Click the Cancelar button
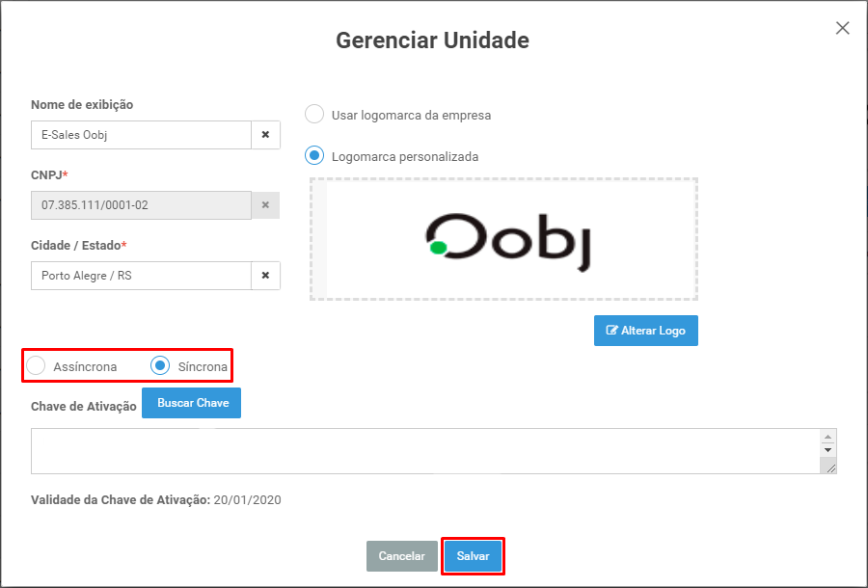The width and height of the screenshot is (868, 588). tap(402, 556)
